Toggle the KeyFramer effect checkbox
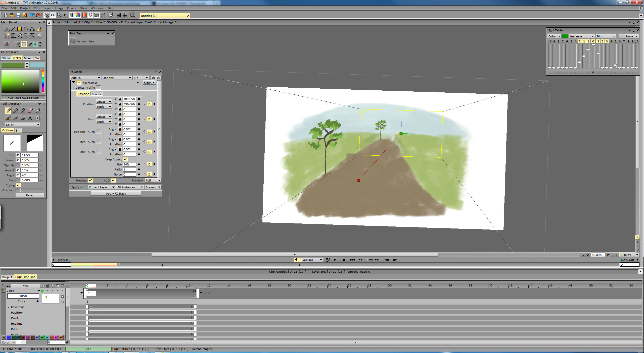Screen dimensions: 644x353 pos(79,82)
